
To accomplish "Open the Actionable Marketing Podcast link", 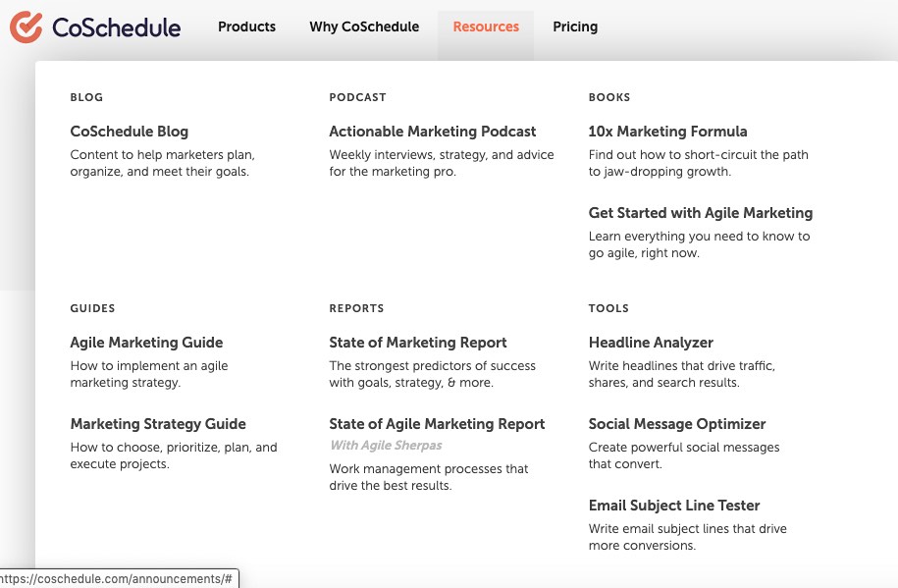I will 433,132.
